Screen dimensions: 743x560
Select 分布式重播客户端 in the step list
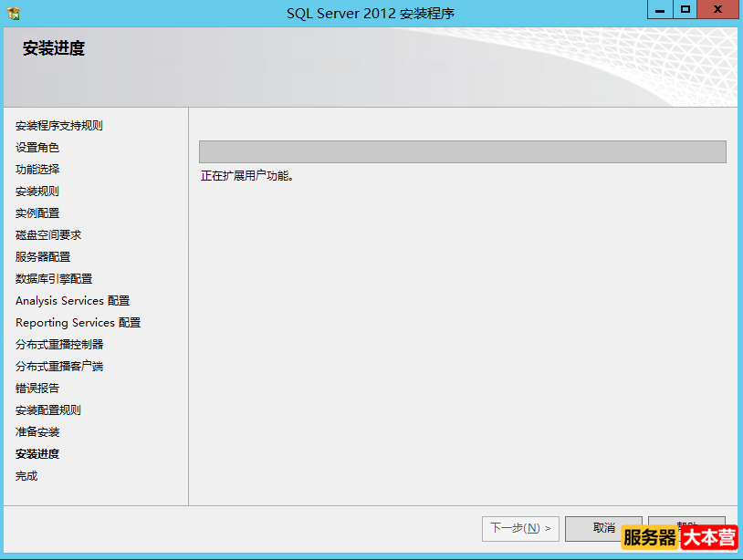(59, 366)
